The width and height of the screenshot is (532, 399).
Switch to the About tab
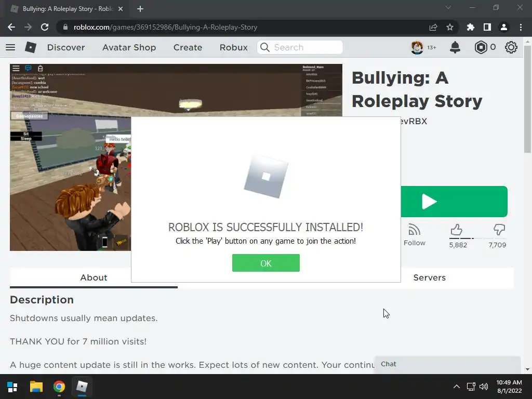coord(94,277)
